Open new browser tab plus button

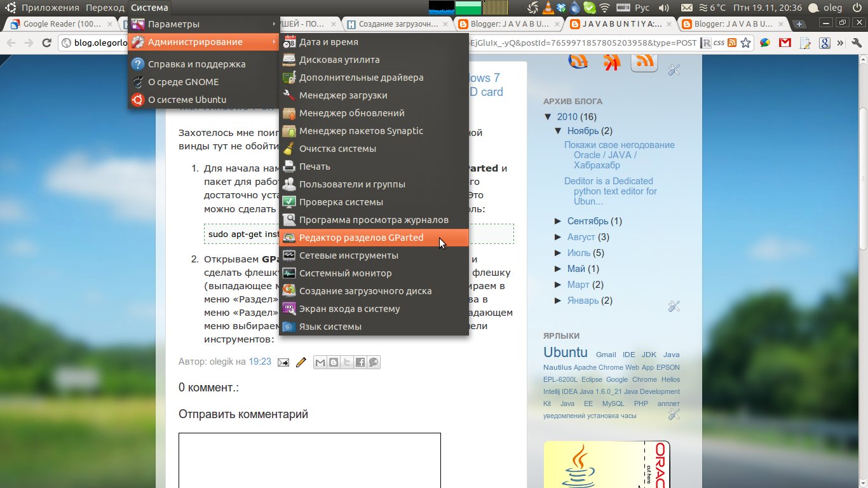799,24
